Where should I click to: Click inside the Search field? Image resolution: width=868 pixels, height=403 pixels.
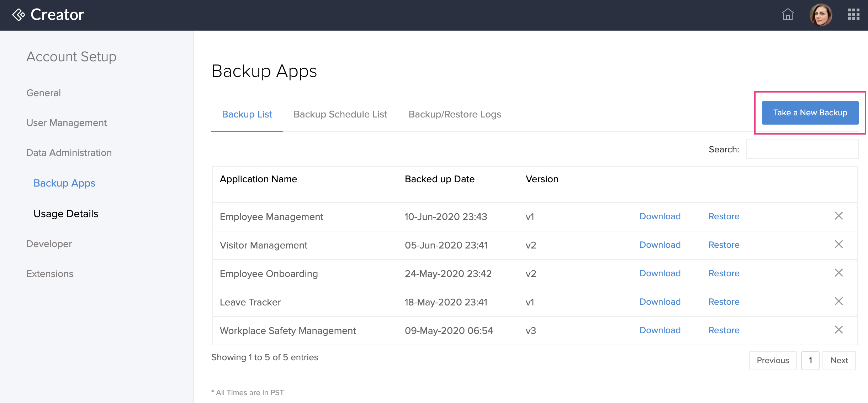pos(802,149)
